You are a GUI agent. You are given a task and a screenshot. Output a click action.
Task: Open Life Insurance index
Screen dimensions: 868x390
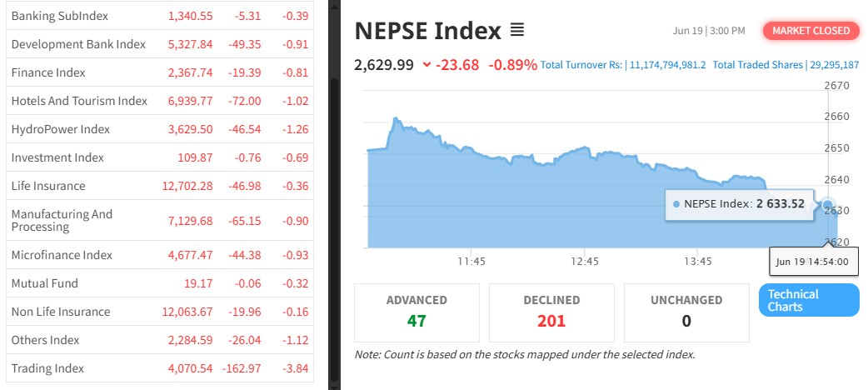[48, 186]
